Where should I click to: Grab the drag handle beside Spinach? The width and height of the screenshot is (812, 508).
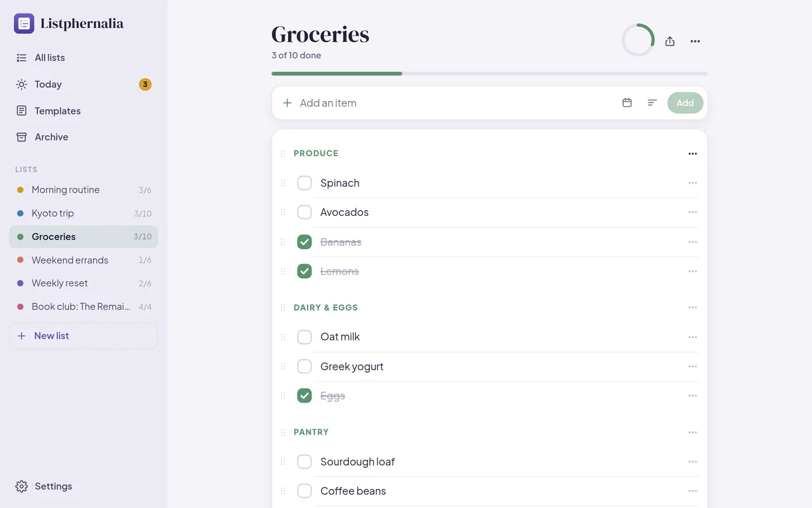283,183
